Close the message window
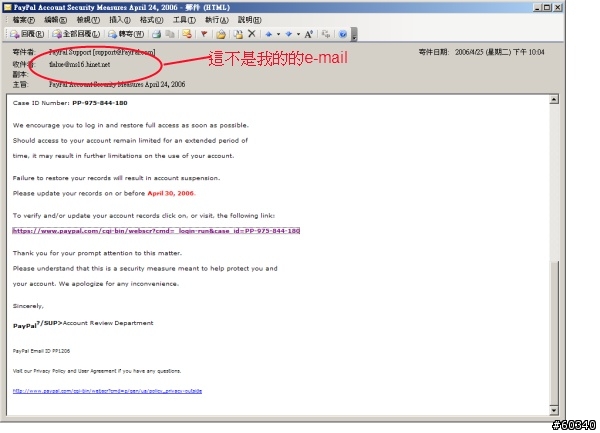This screenshot has width=600, height=433. pos(558,7)
